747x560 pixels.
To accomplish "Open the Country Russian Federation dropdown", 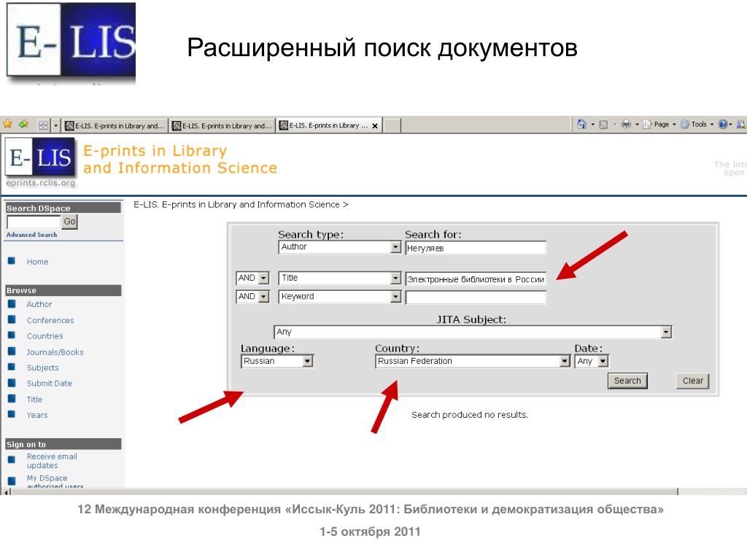I will click(473, 362).
